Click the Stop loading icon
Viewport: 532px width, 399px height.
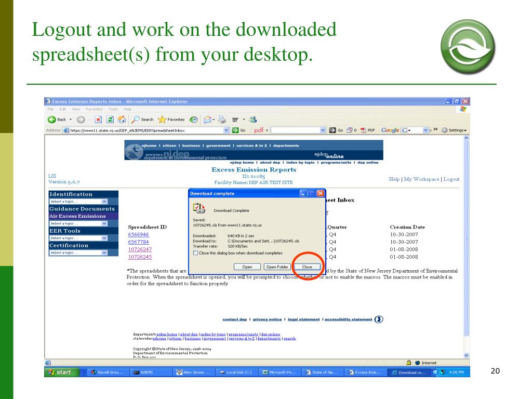[x=98, y=119]
